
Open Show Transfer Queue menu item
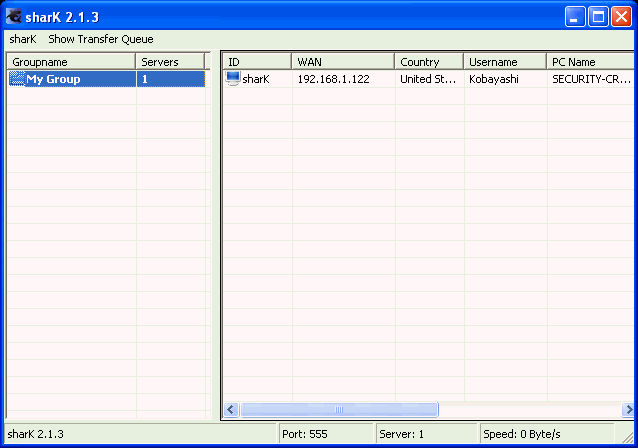click(x=100, y=39)
